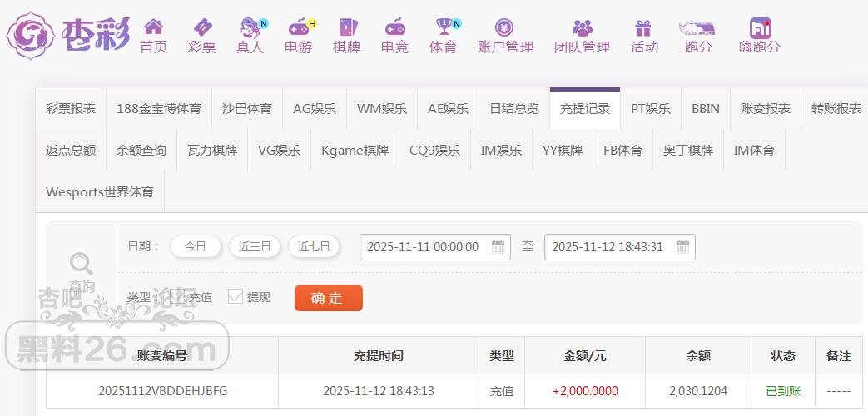Select the 电游 game controller icon
This screenshot has height=416, width=868.
298,27
